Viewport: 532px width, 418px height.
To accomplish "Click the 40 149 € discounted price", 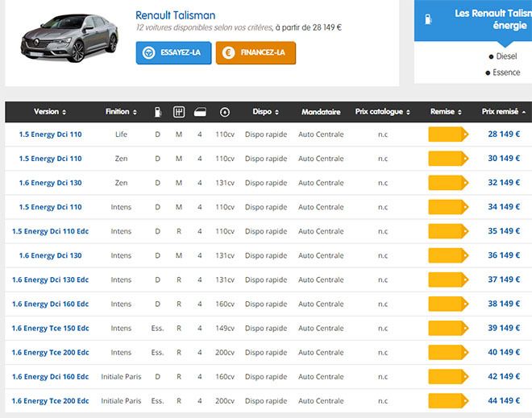I will (x=504, y=352).
